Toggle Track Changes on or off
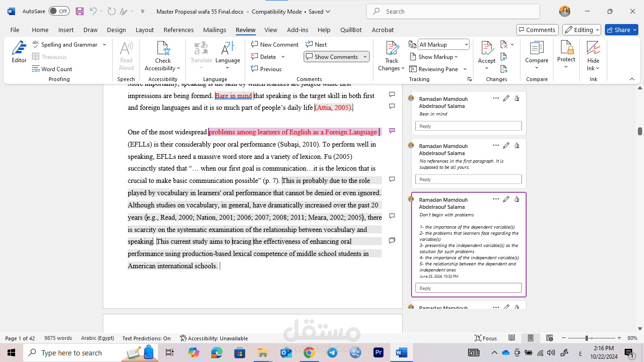This screenshot has height=362, width=644. [391, 49]
